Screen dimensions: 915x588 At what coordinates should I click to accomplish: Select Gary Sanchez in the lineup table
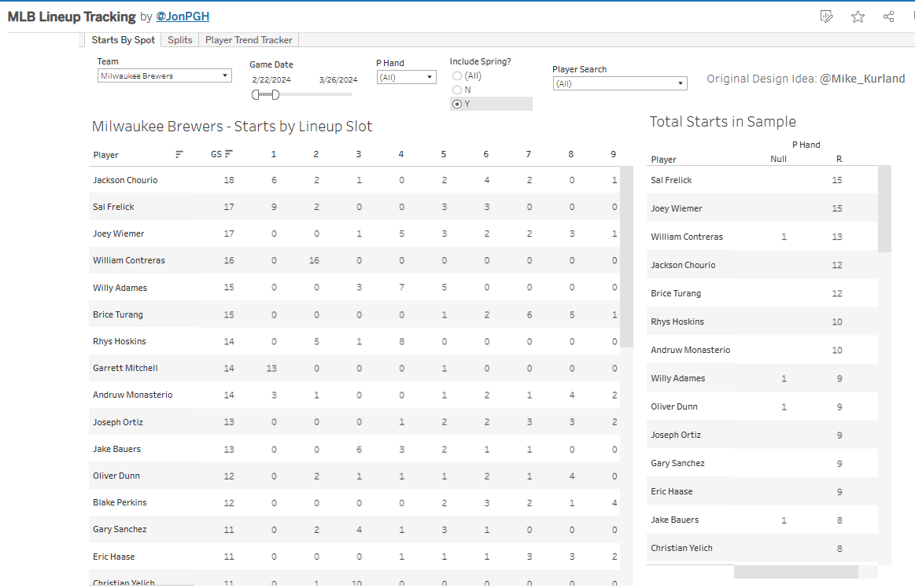120,530
